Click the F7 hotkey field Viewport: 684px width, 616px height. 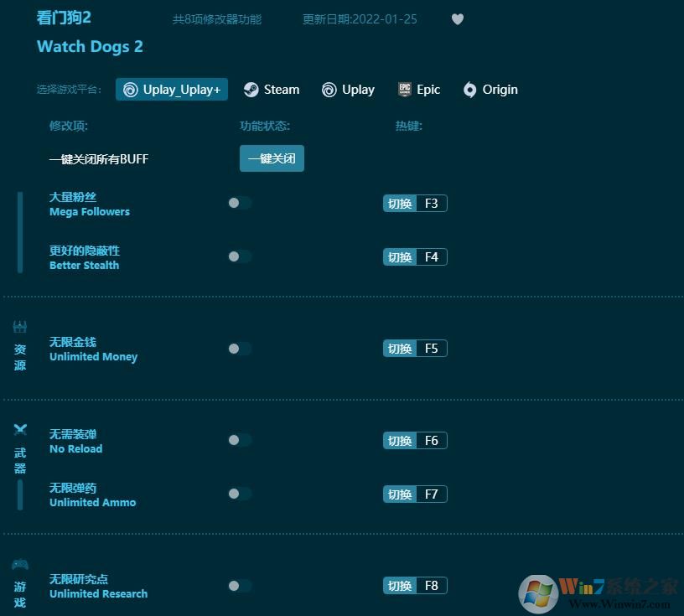[432, 494]
